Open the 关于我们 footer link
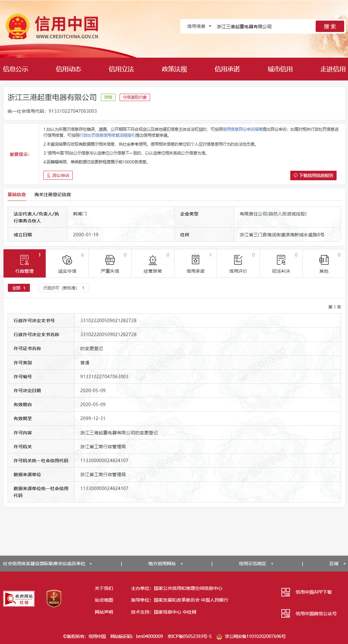Viewport: 348px width, 644px height. click(x=104, y=588)
